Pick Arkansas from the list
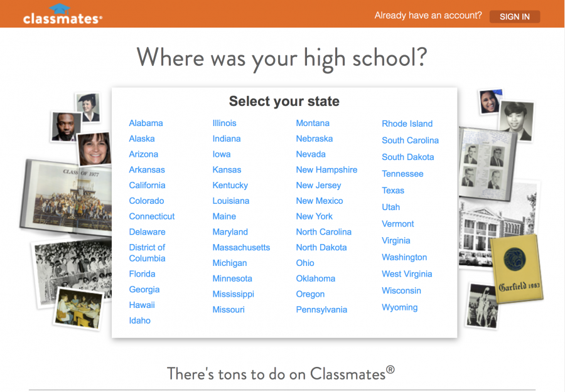565x392 pixels. [x=147, y=169]
